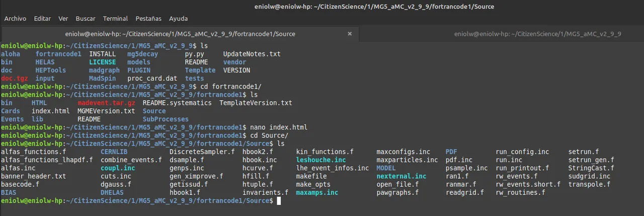Open the Buscar menu

pos(86,19)
